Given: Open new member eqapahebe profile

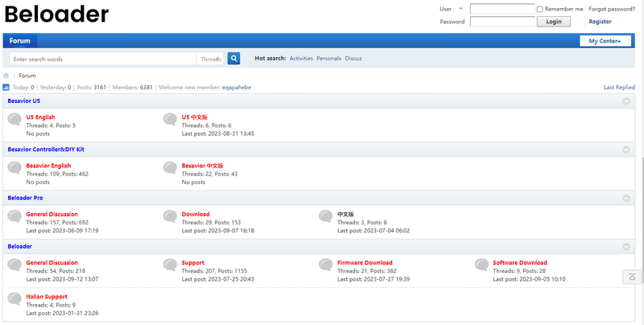Looking at the screenshot, I should [x=237, y=88].
